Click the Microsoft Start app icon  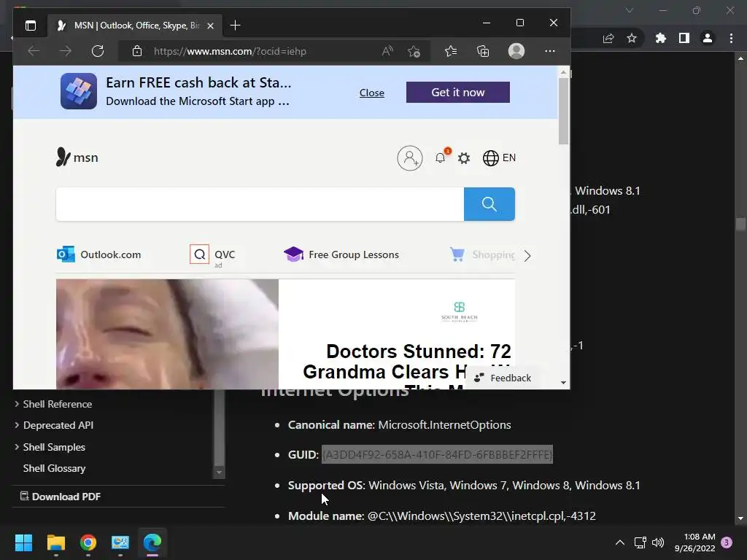(x=79, y=91)
